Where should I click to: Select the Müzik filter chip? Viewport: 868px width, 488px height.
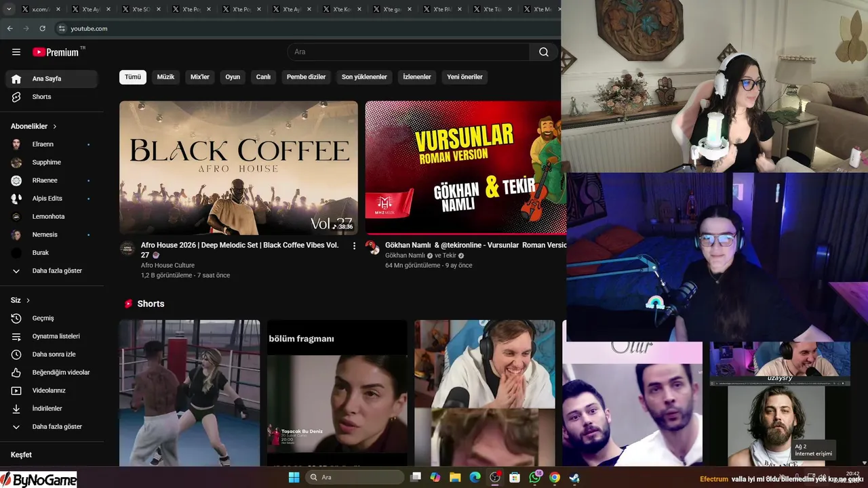pos(165,77)
